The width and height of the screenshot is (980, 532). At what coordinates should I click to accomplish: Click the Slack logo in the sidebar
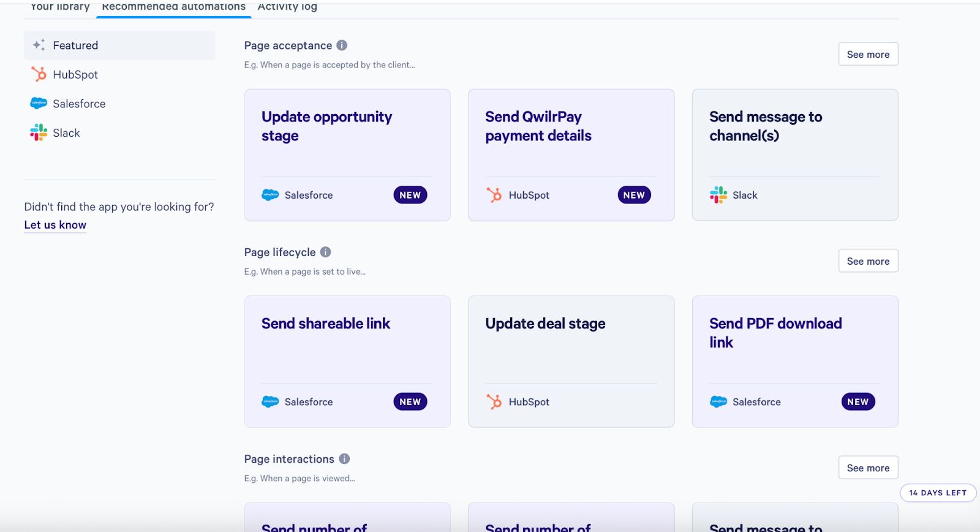point(39,132)
